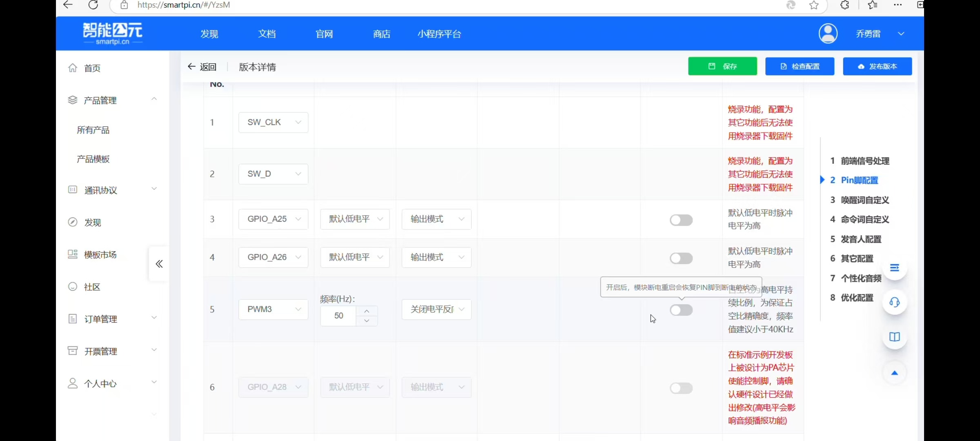This screenshot has height=441, width=980.
Task: Open the 商店 store menu item
Action: [381, 33]
